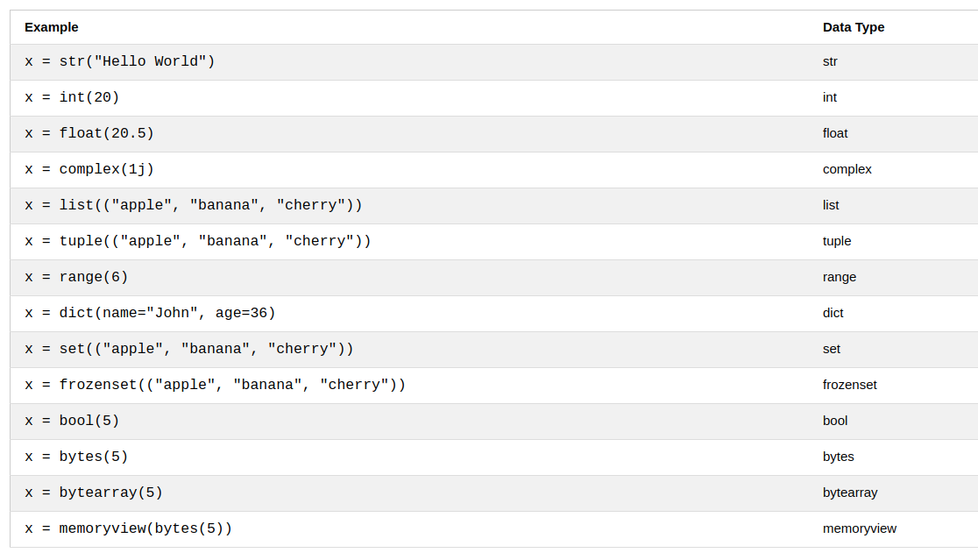Select the float(20.5) example text

click(x=89, y=133)
